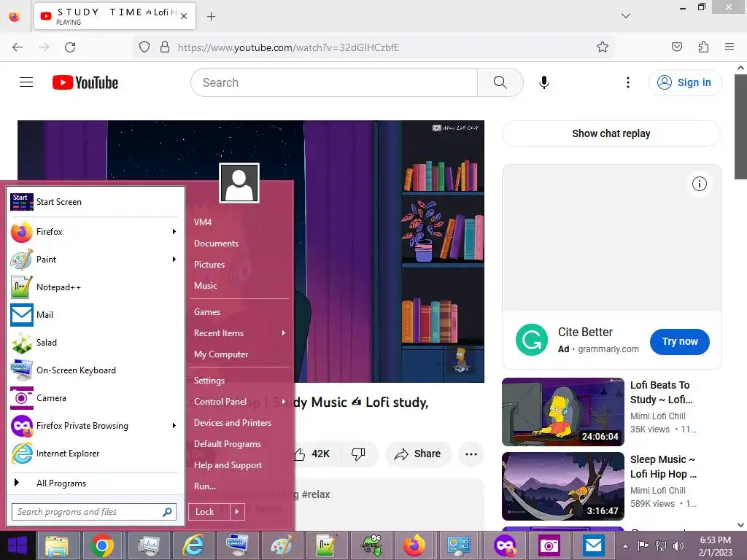Click the page vertical scrollbar thumb
The width and height of the screenshot is (747, 560).
740,127
